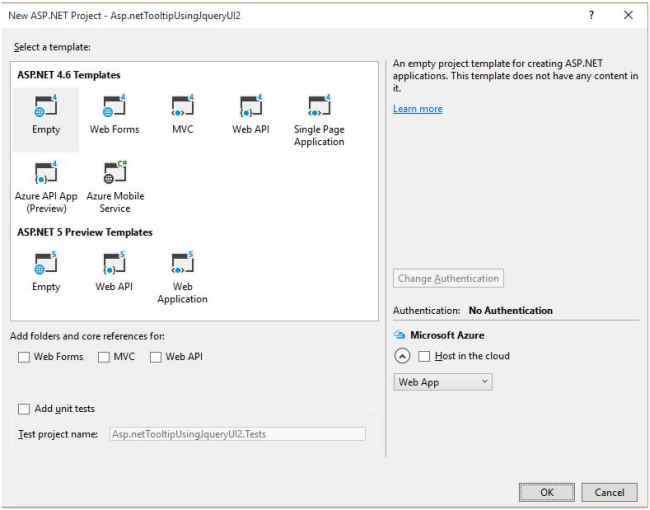650x510 pixels.
Task: Open the Web App dropdown
Action: 443,382
